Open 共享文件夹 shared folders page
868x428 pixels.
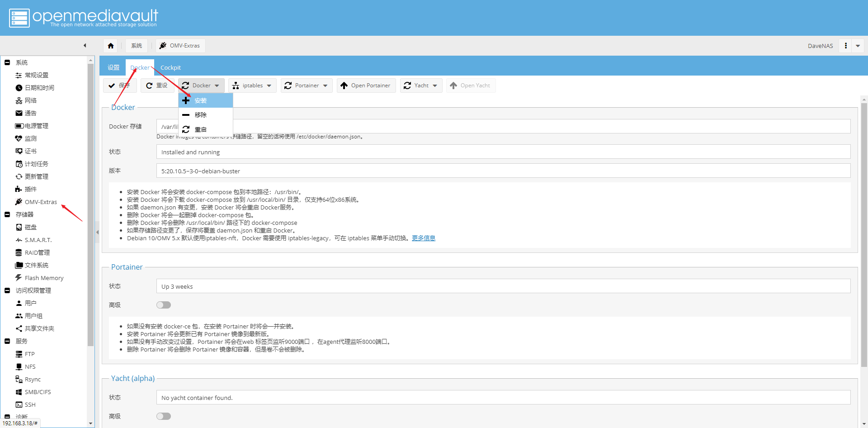tap(35, 328)
